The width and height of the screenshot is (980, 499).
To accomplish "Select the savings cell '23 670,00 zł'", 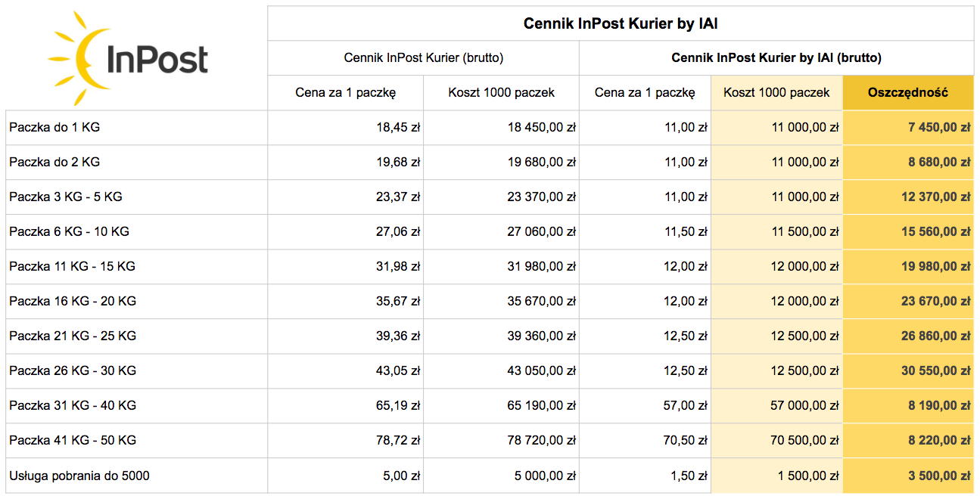I will click(x=908, y=302).
